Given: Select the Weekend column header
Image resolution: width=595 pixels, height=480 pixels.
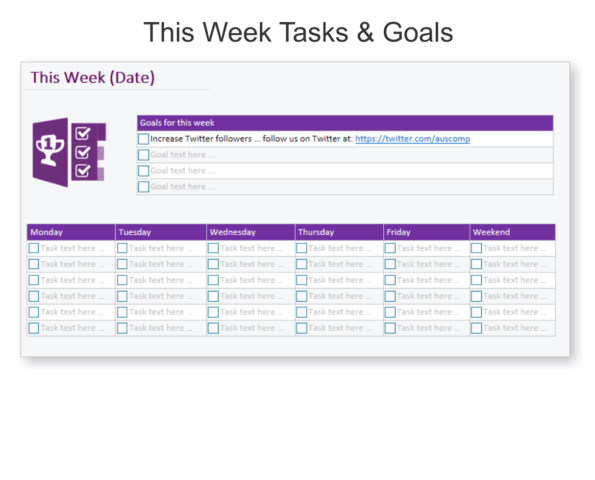Looking at the screenshot, I should point(512,232).
